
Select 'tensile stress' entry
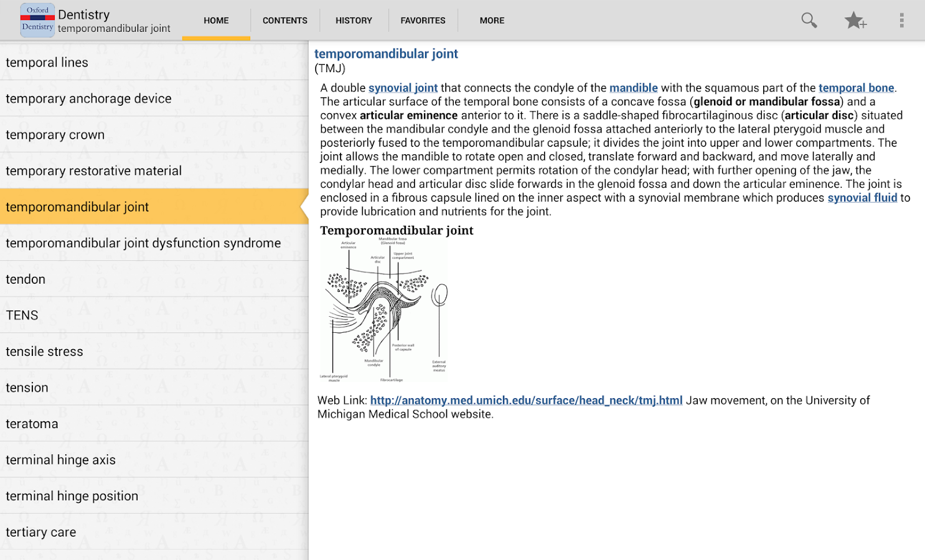[154, 351]
